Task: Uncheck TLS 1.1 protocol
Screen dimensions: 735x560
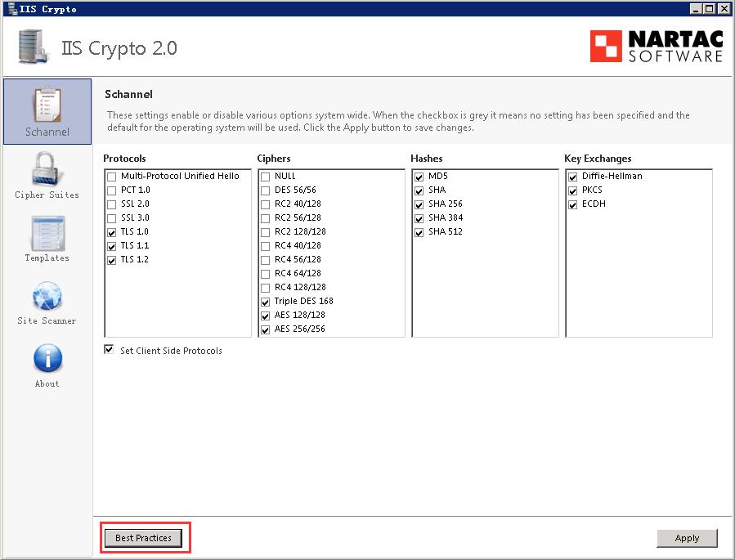Action: pos(111,247)
